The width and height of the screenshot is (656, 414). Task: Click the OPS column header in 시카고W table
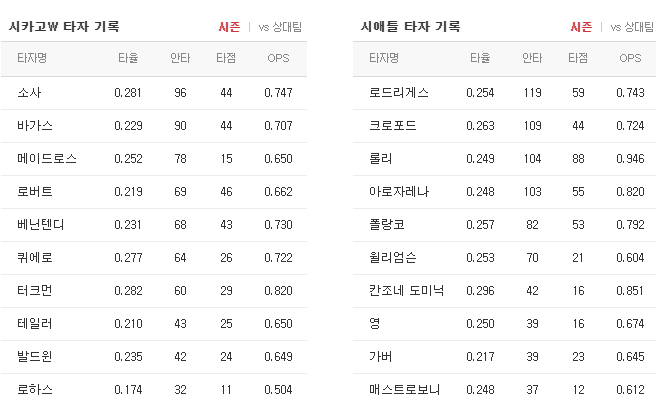coord(278,58)
